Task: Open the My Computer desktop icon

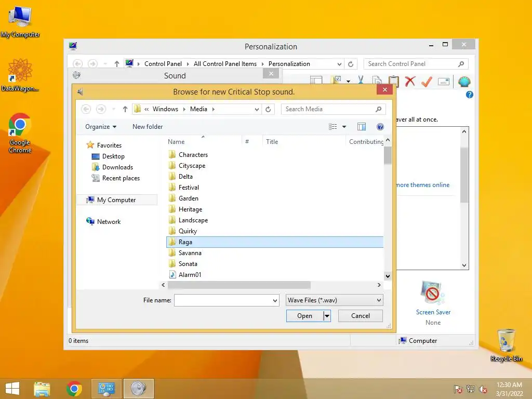Action: point(20,21)
